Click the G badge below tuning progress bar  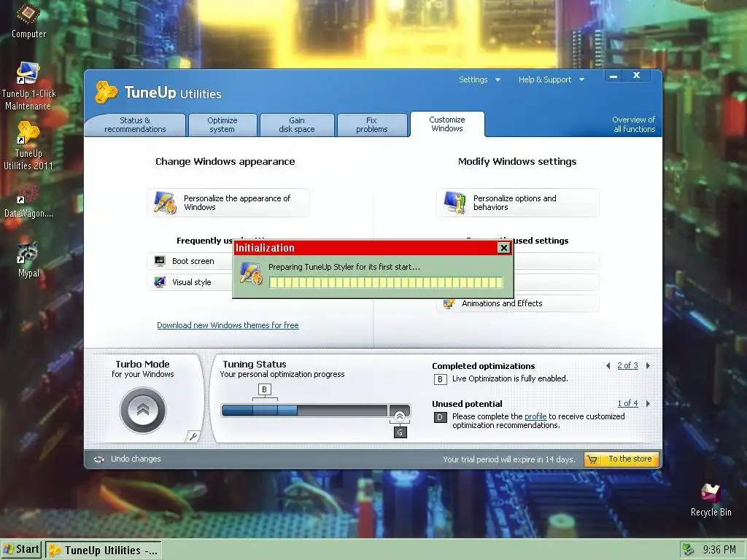click(400, 432)
